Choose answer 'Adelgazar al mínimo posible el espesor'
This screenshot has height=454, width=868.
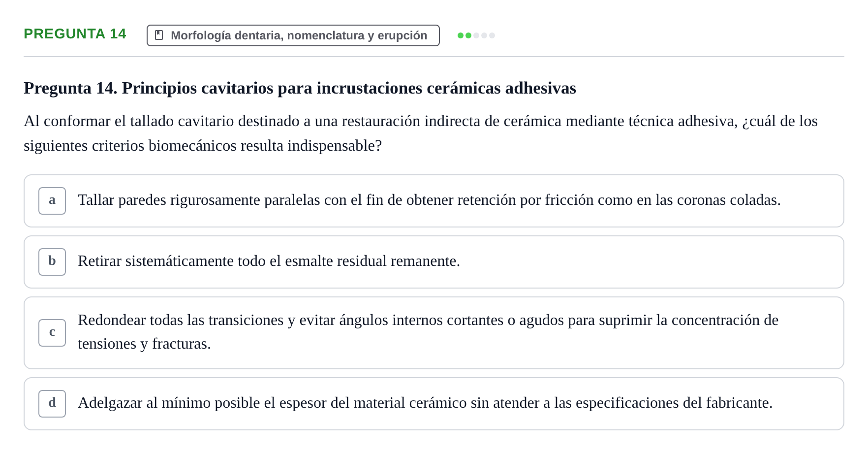tap(434, 404)
